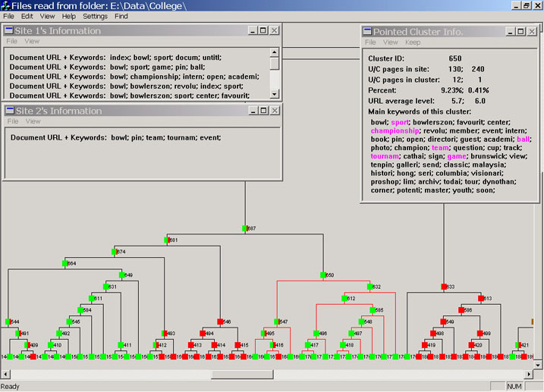Open the main View menu

tap(47, 16)
